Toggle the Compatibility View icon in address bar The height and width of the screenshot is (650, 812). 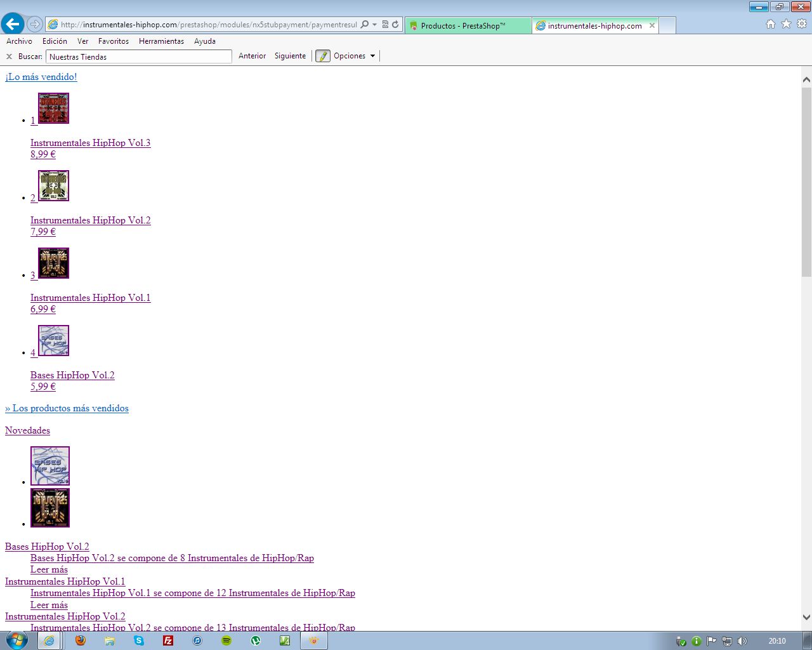(x=385, y=25)
